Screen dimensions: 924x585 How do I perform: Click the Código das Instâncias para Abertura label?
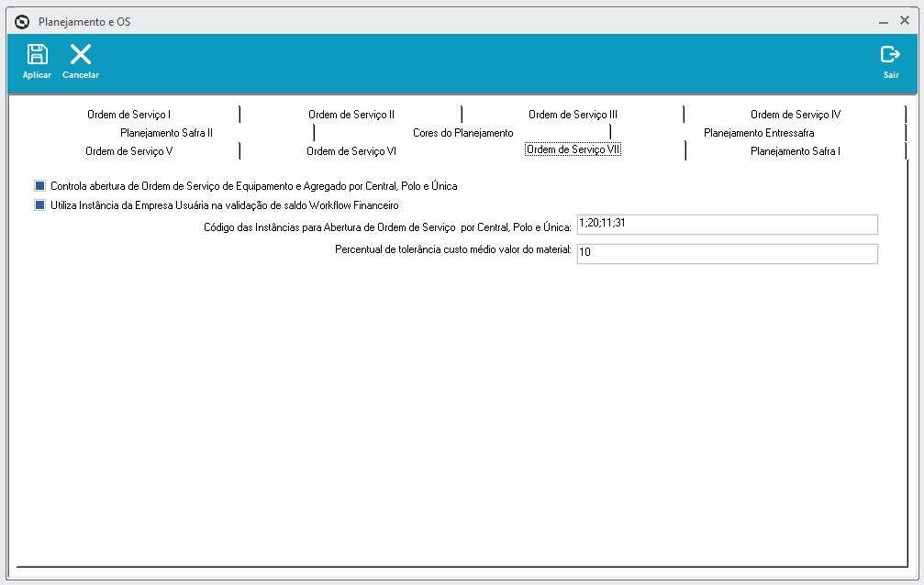(x=387, y=227)
